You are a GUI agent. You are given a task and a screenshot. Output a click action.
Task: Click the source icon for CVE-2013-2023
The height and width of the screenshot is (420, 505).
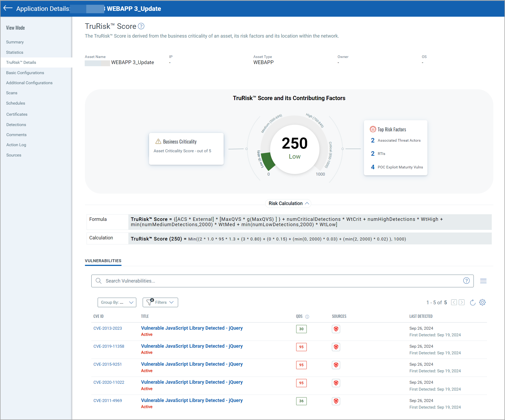[x=336, y=329]
